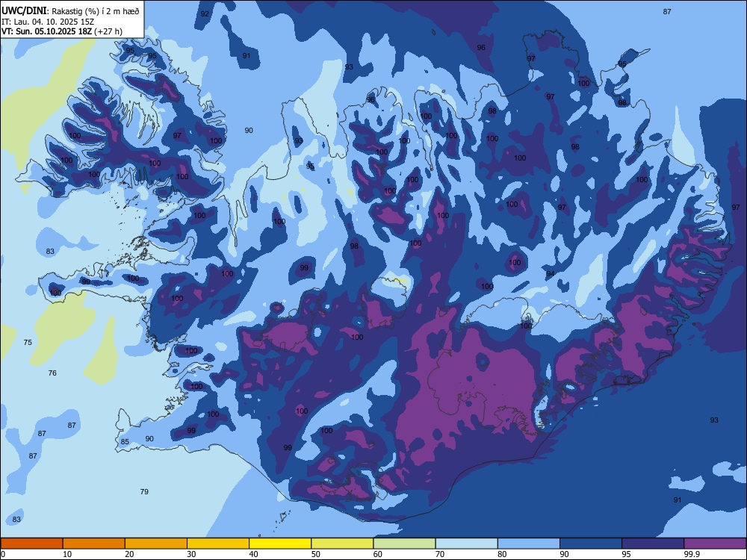747x560 pixels.
Task: Click the 50 legend scale label
Action: (x=316, y=554)
